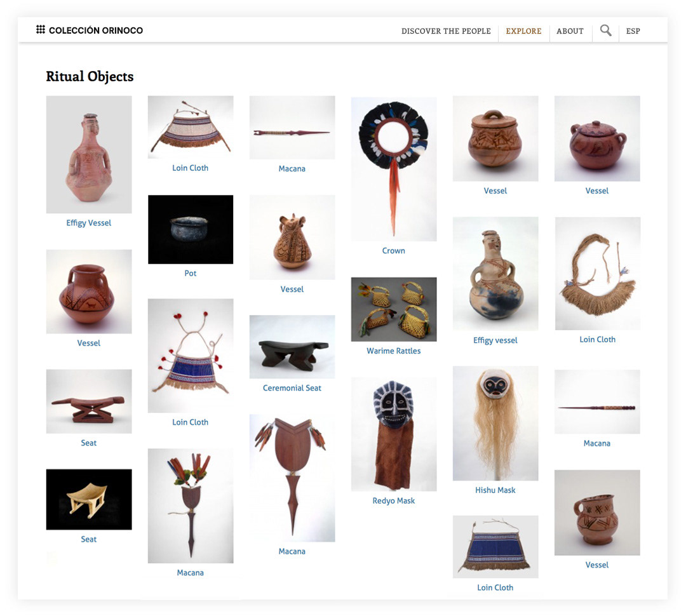This screenshot has height=616, width=686.
Task: Click the search magnifier icon
Action: click(605, 30)
